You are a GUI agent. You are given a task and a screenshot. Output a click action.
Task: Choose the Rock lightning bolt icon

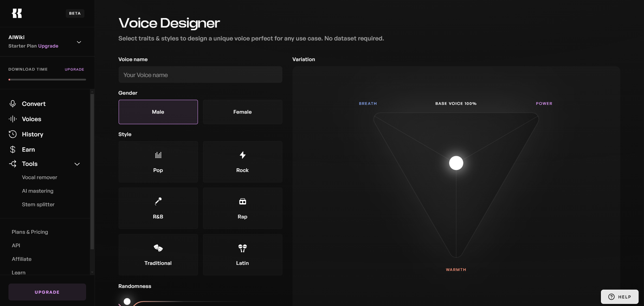pos(242,155)
